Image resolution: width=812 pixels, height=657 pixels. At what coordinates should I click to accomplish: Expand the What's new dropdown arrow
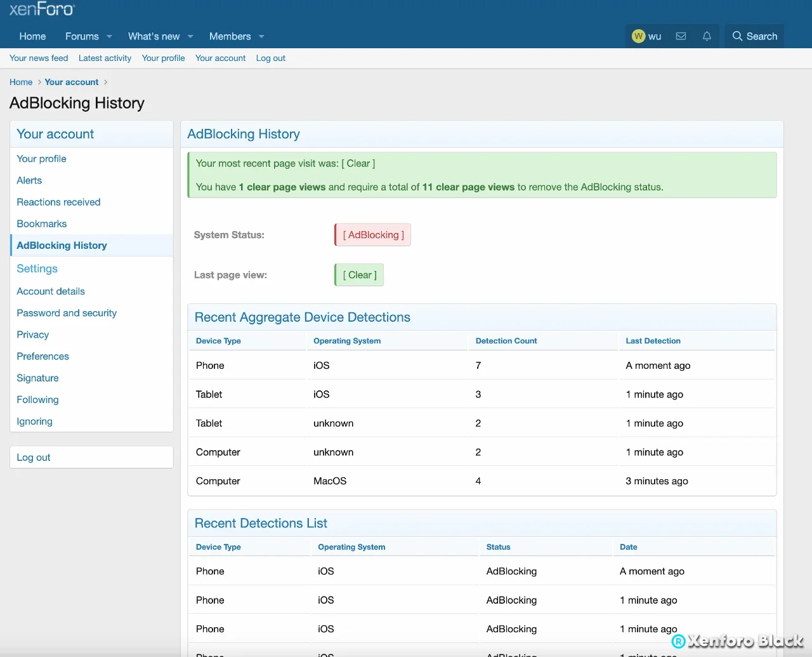click(x=190, y=37)
